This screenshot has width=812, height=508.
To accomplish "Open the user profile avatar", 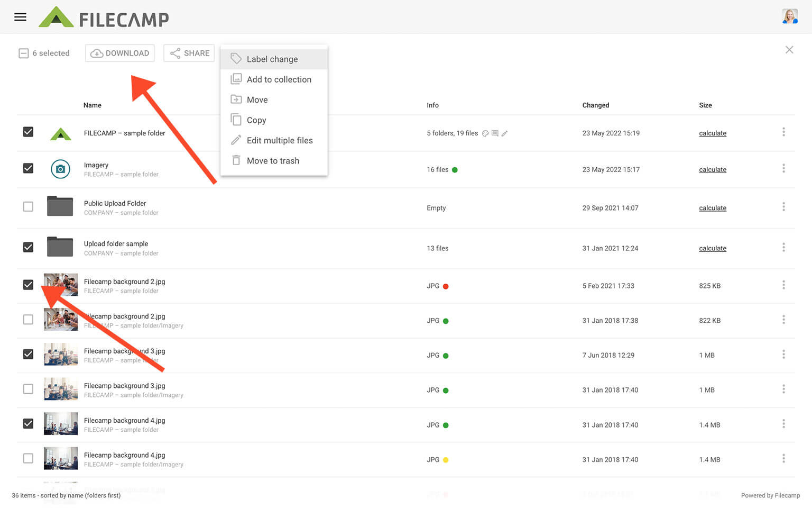I will click(790, 16).
